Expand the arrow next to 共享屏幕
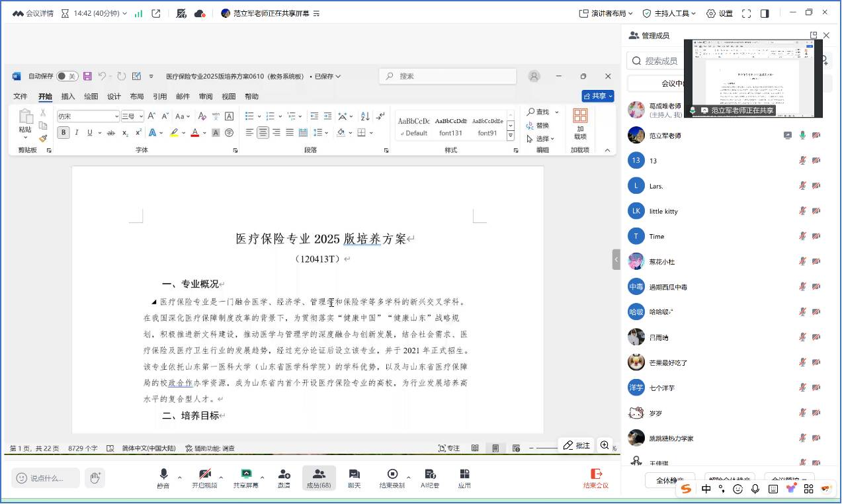The height and width of the screenshot is (504, 842). [x=263, y=477]
